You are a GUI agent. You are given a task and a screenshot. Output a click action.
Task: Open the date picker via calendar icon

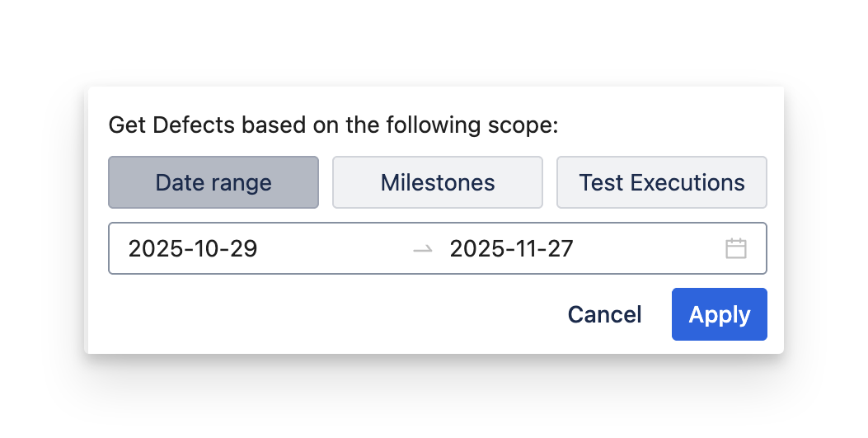735,248
